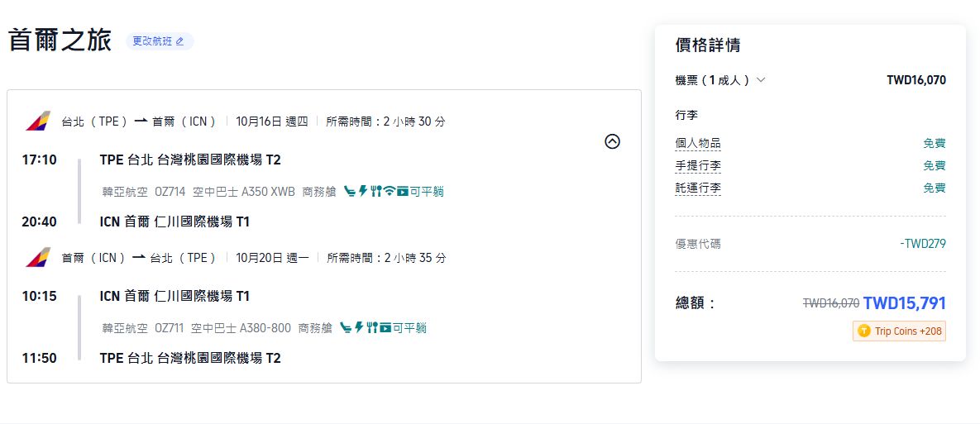The height and width of the screenshot is (424, 980).
Task: Click the seat icon on flight OZ714
Action: 349,192
